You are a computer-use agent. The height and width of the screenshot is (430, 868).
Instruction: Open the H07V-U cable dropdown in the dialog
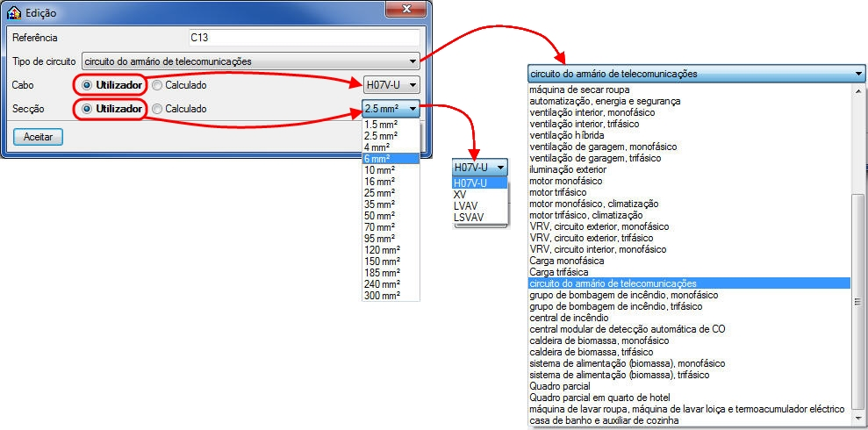391,86
